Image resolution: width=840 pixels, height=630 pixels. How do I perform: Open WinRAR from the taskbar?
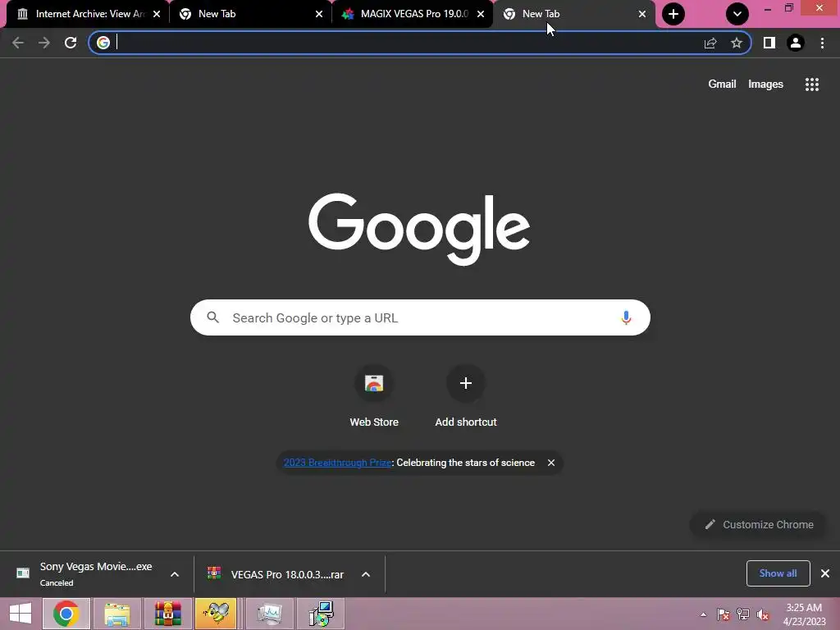point(167,614)
